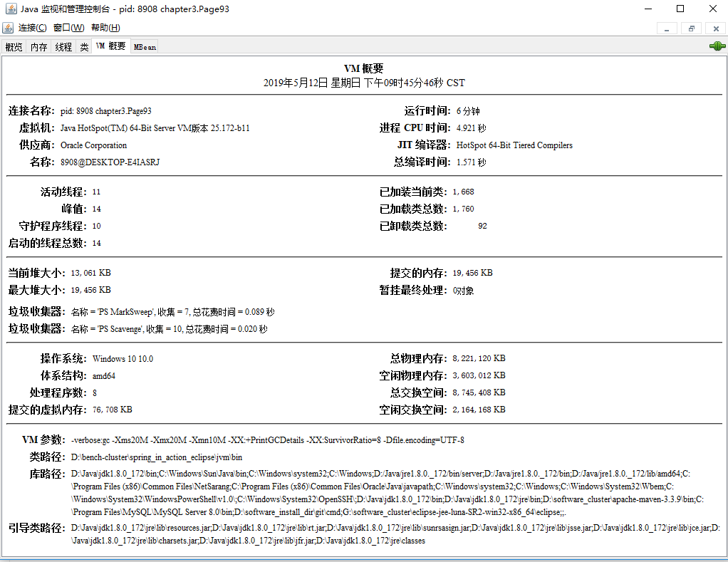This screenshot has height=562, width=728.
Task: Click total physical memory '8,221,120 KB'
Action: point(479,359)
